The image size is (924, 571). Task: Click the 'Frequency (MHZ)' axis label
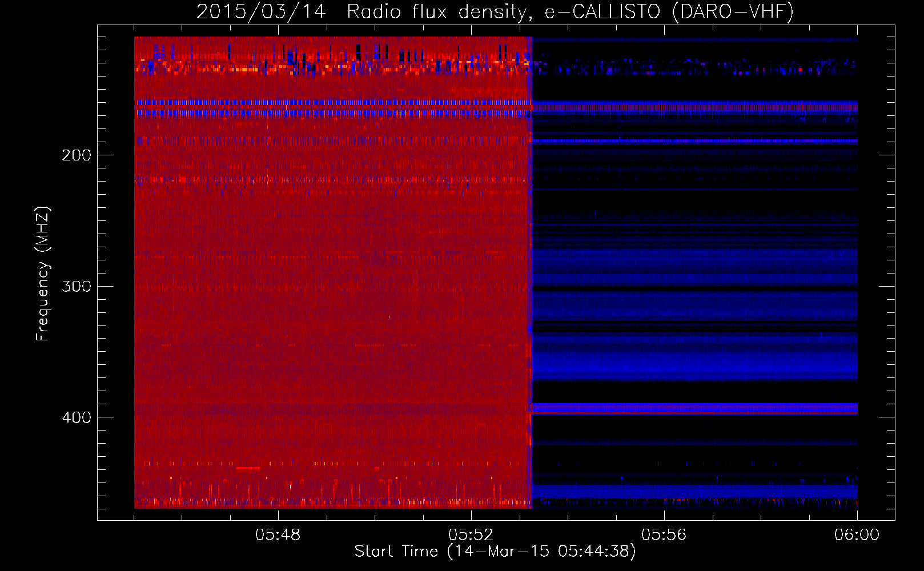[x=43, y=274]
